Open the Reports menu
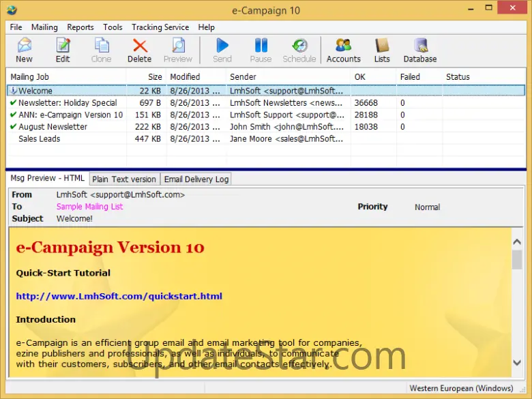The height and width of the screenshot is (399, 532). coord(80,27)
